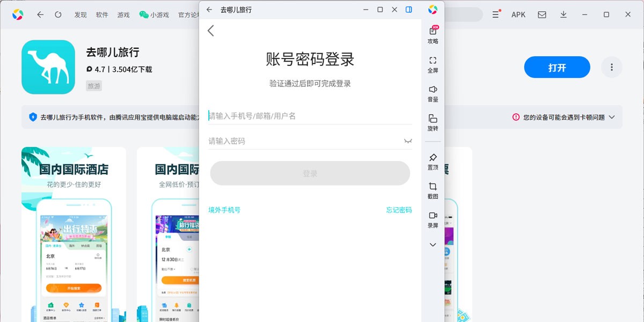Viewport: 644px width, 322px height.
Task: Open the 攻略 game guide panel
Action: click(433, 35)
